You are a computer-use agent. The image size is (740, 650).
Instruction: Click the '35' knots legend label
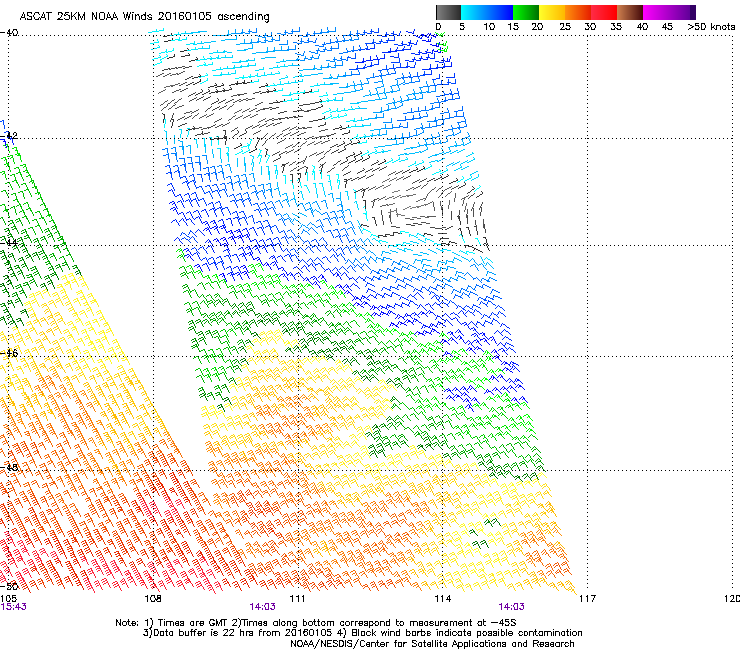[x=616, y=27]
